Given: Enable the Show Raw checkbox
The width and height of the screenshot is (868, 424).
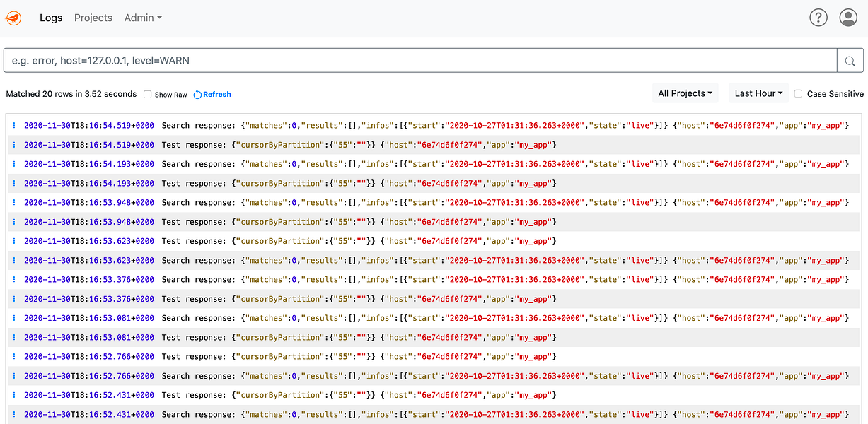Looking at the screenshot, I should [x=148, y=94].
